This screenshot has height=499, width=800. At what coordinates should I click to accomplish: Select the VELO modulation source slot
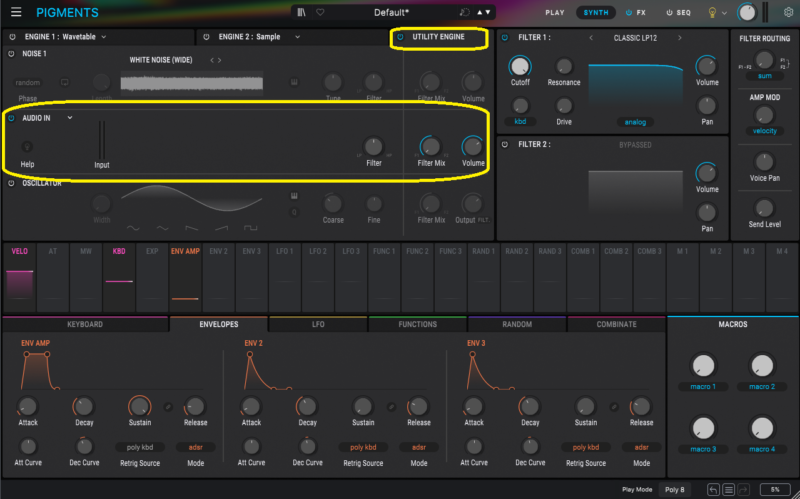19,278
